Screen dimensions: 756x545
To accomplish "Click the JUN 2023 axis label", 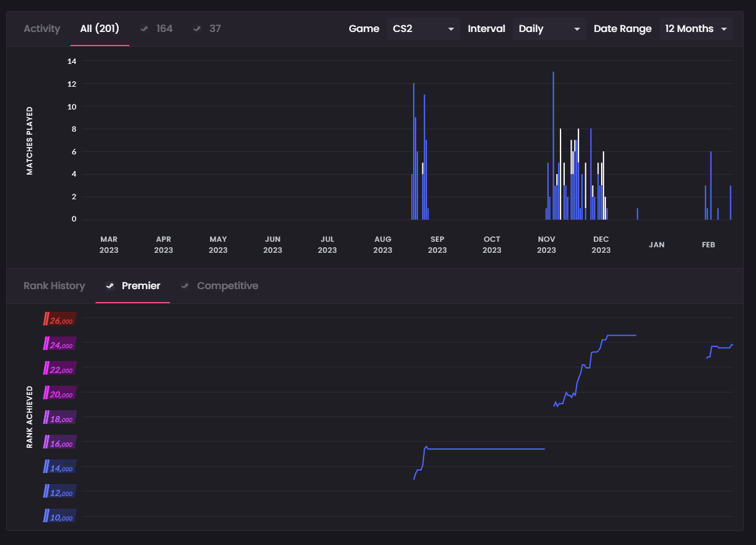I will coord(273,245).
